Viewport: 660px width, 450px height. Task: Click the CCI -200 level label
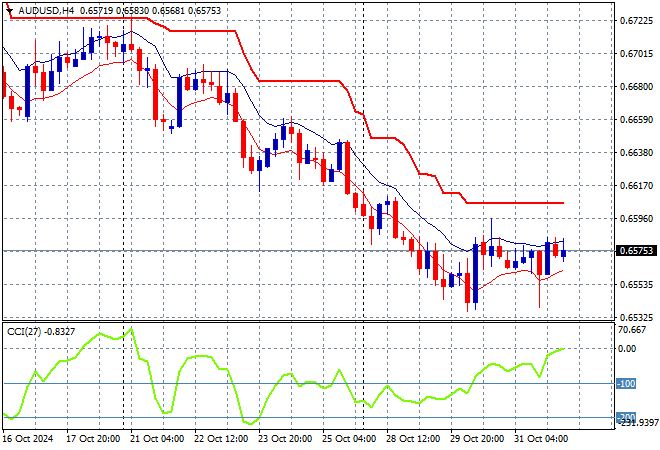(x=626, y=417)
